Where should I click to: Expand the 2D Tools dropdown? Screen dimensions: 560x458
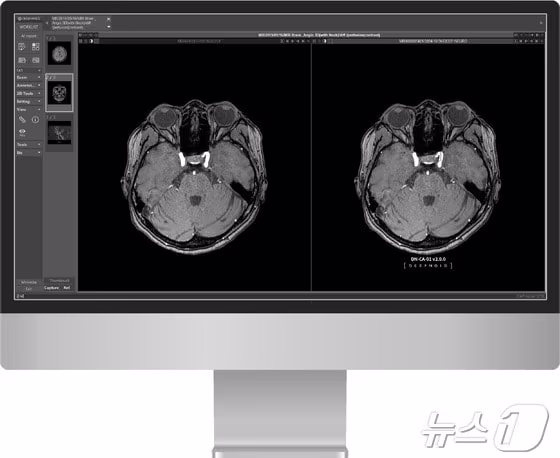(29, 93)
